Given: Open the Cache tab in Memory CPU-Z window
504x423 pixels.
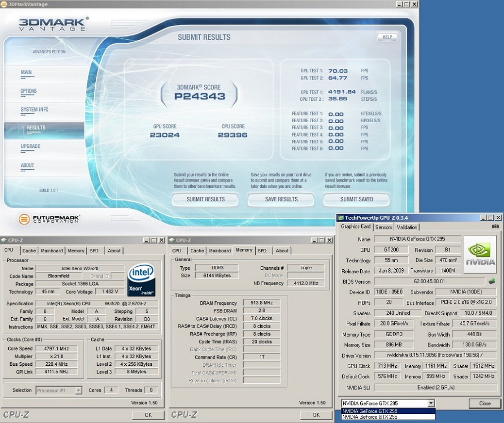Looking at the screenshot, I should 197,250.
